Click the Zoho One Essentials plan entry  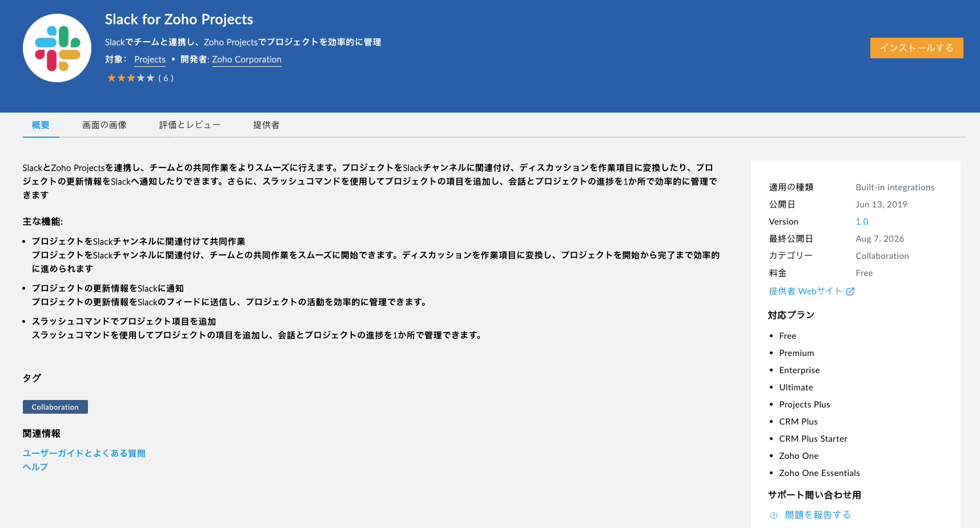pos(820,473)
